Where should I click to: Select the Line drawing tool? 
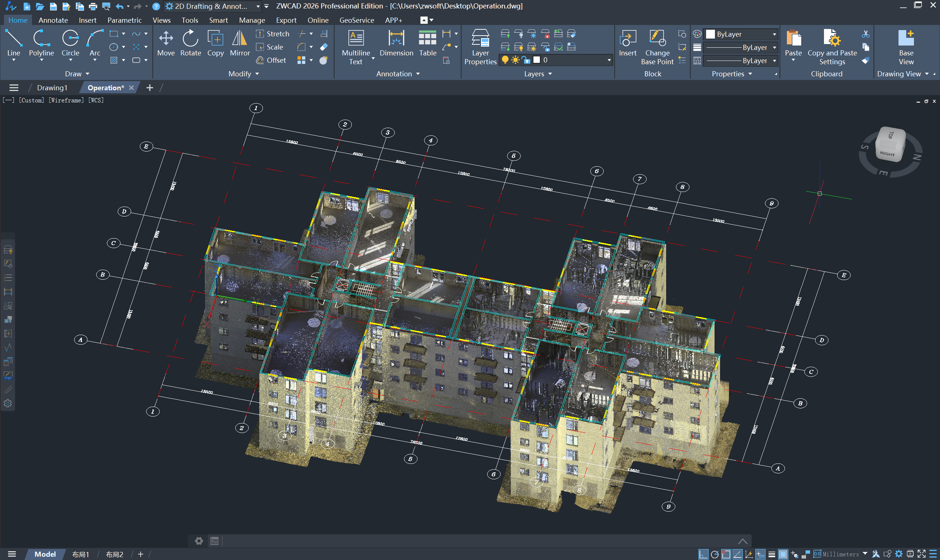[14, 43]
